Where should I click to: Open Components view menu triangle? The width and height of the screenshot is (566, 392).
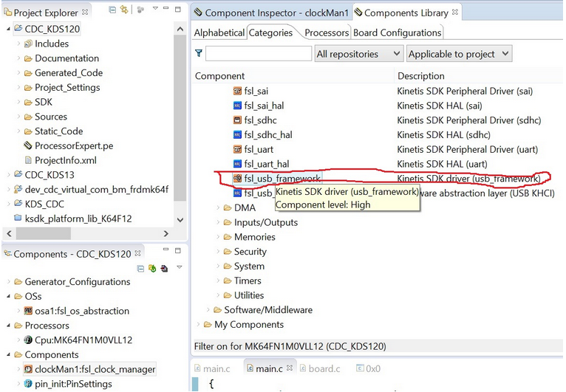click(180, 267)
